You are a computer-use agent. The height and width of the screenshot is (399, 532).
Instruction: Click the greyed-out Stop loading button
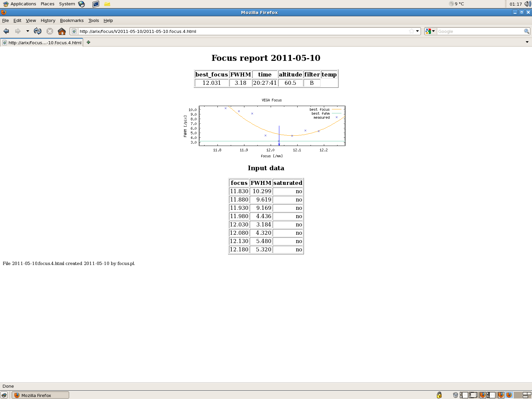pyautogui.click(x=50, y=31)
